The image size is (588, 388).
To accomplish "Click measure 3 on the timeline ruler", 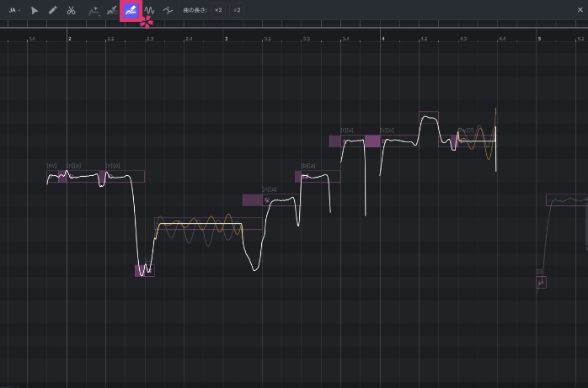I will (x=227, y=39).
